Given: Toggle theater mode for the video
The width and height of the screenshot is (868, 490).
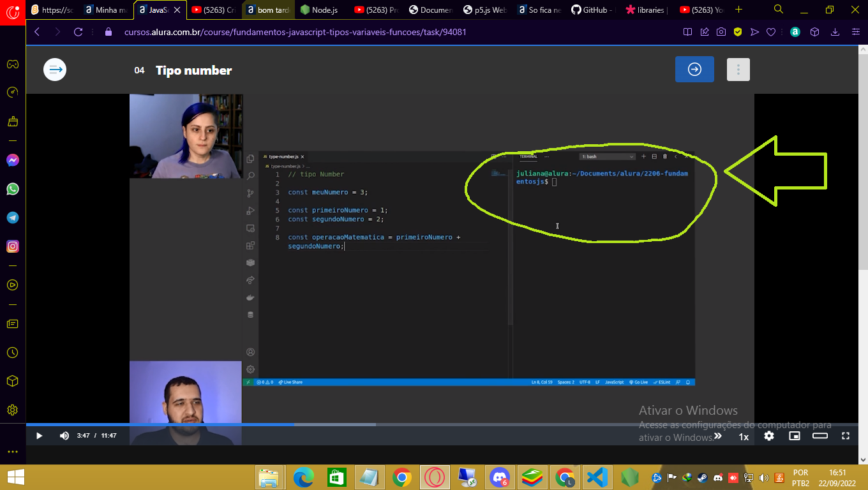Looking at the screenshot, I should pos(820,436).
